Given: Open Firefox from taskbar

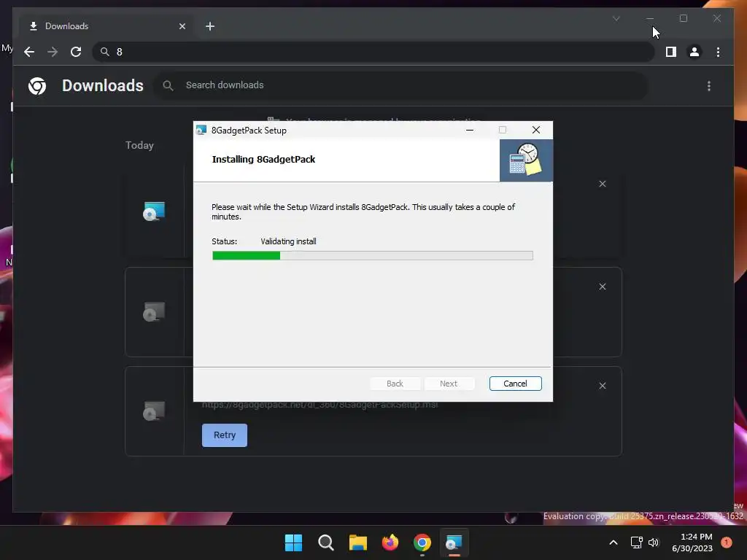Looking at the screenshot, I should tap(390, 542).
